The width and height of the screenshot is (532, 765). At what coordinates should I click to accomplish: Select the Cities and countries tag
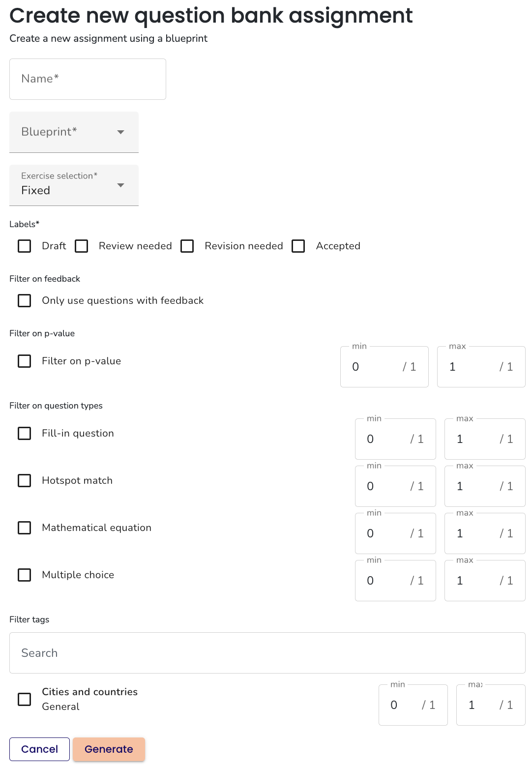coord(24,699)
